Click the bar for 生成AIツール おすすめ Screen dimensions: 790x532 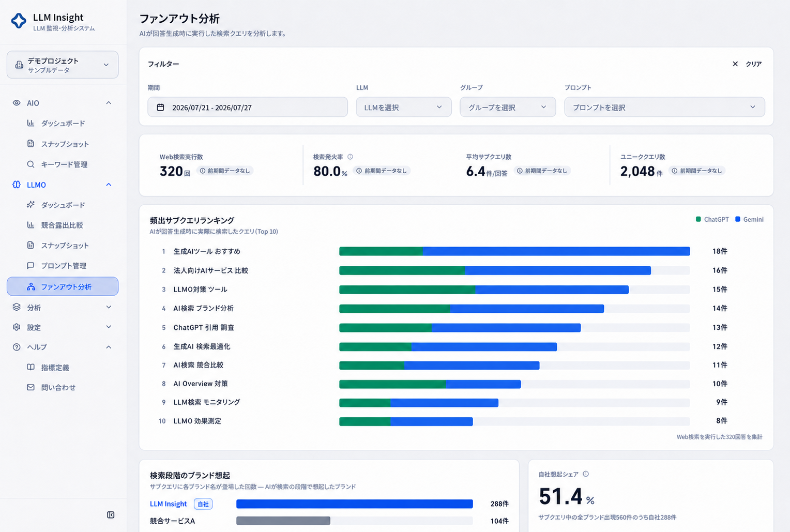point(514,251)
